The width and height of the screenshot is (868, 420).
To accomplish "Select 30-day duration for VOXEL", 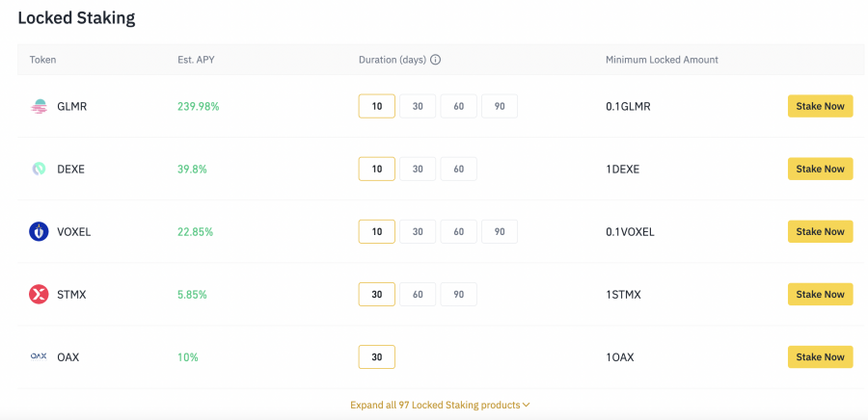I will [x=418, y=231].
